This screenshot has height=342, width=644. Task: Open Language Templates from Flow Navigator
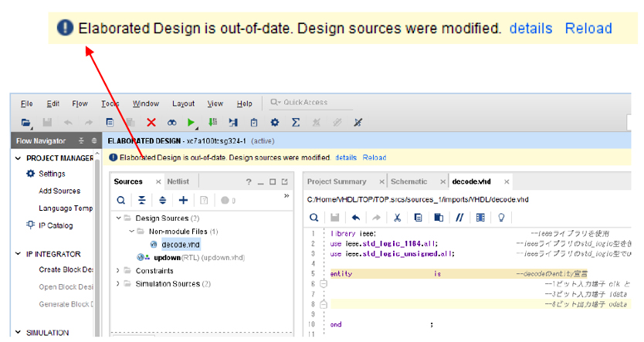[66, 208]
